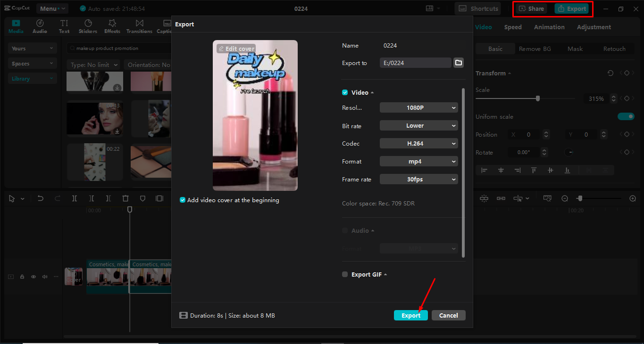Open the Frame rate dropdown showing 30fps

pos(418,179)
